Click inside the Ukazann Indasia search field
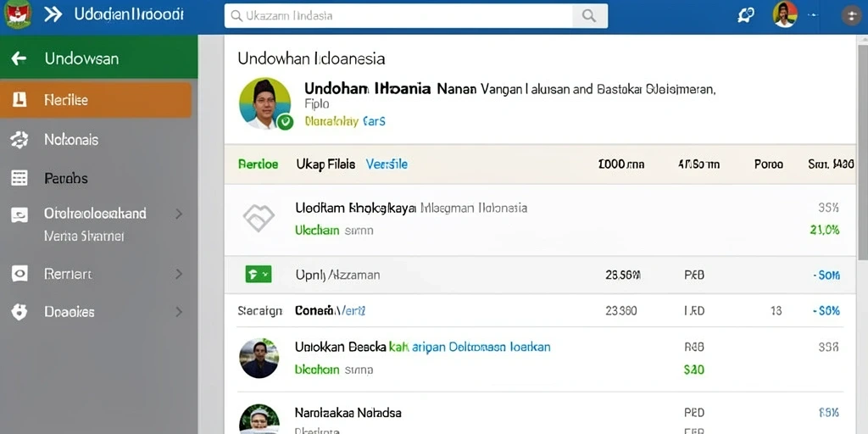This screenshot has width=868, height=434. pos(398,15)
